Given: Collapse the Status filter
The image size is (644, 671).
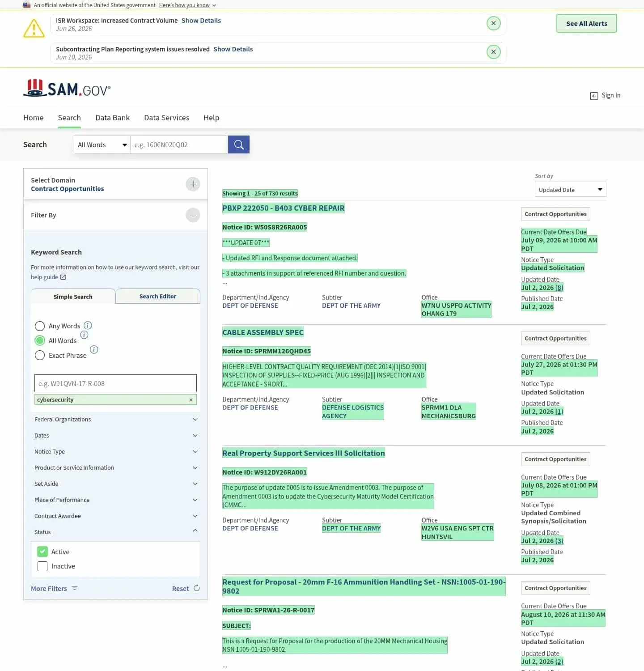Looking at the screenshot, I should 116,532.
